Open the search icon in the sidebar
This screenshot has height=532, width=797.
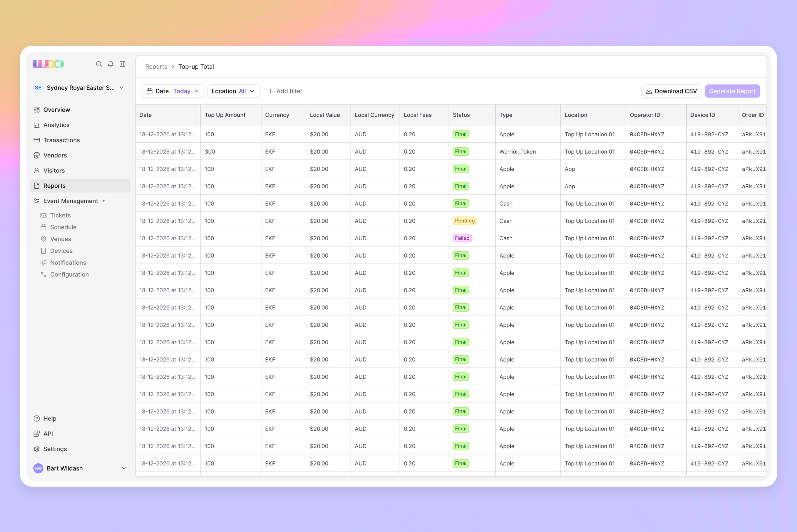point(99,64)
